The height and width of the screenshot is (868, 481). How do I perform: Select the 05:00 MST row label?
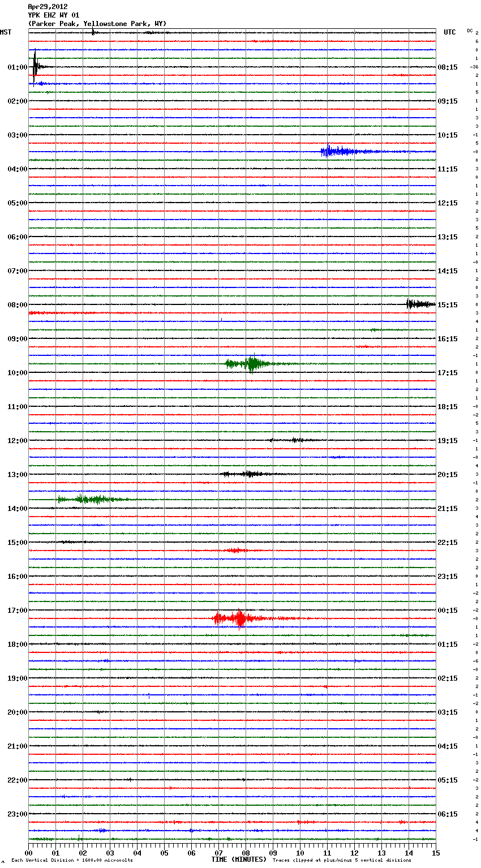(18, 203)
